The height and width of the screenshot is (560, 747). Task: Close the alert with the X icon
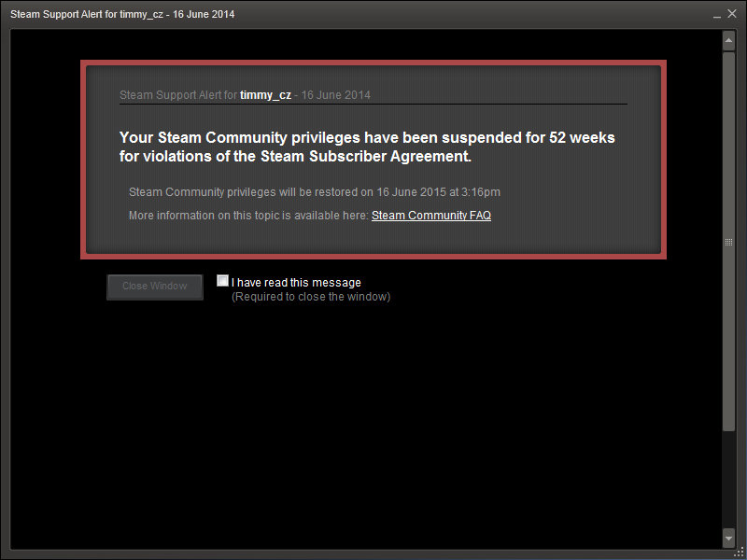(733, 14)
